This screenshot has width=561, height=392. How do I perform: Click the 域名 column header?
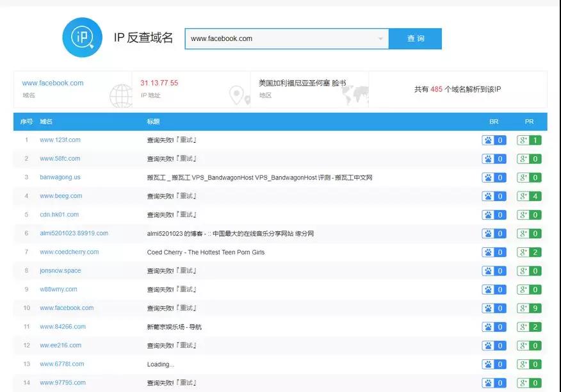pyautogui.click(x=46, y=122)
